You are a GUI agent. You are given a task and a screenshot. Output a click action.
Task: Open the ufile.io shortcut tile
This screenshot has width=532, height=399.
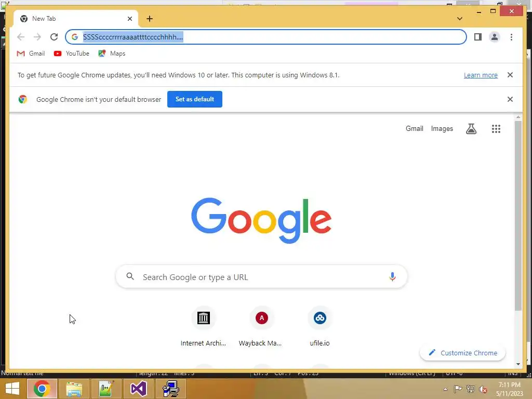pos(320,326)
